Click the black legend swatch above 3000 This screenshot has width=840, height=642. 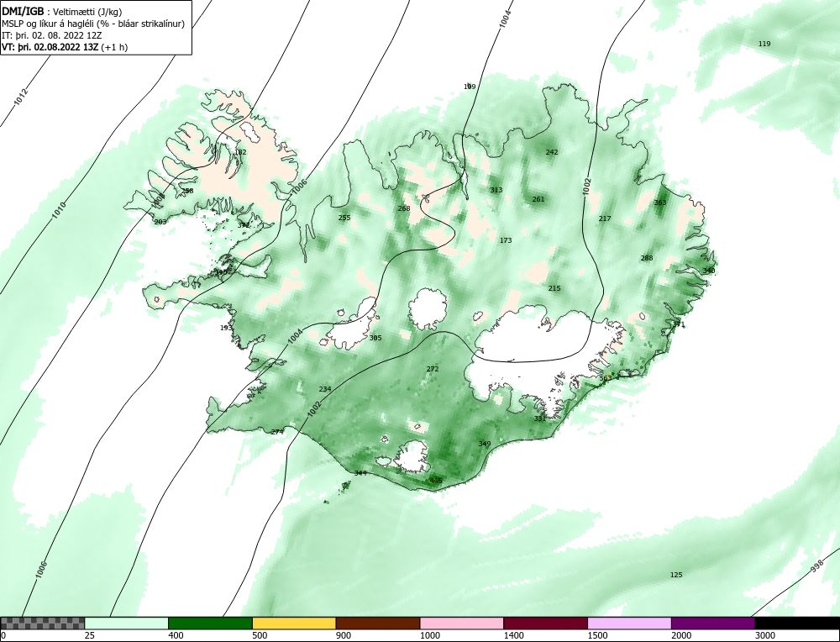click(797, 623)
